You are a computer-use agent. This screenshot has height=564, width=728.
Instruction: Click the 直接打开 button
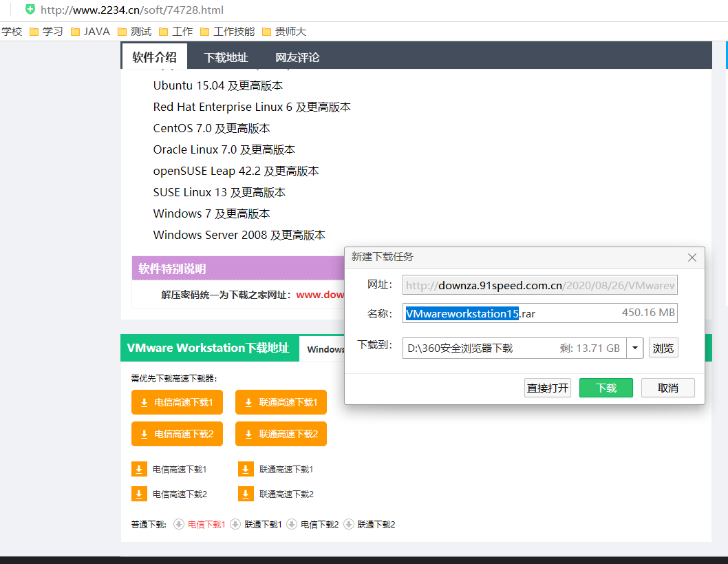[548, 388]
